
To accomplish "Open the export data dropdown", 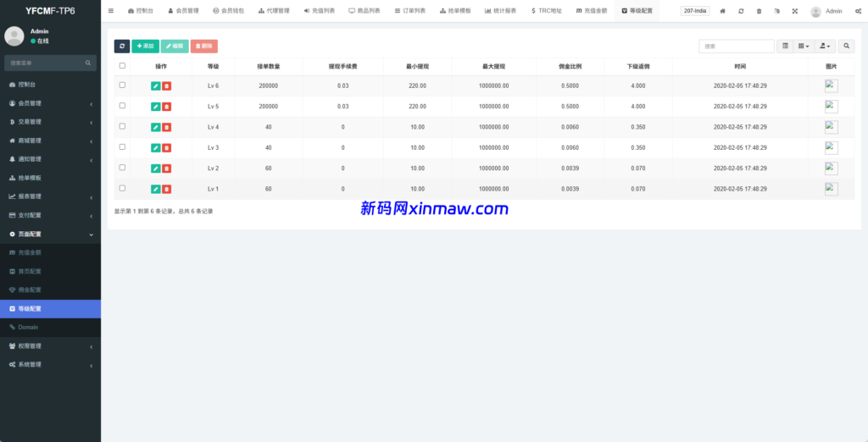I will pyautogui.click(x=825, y=47).
